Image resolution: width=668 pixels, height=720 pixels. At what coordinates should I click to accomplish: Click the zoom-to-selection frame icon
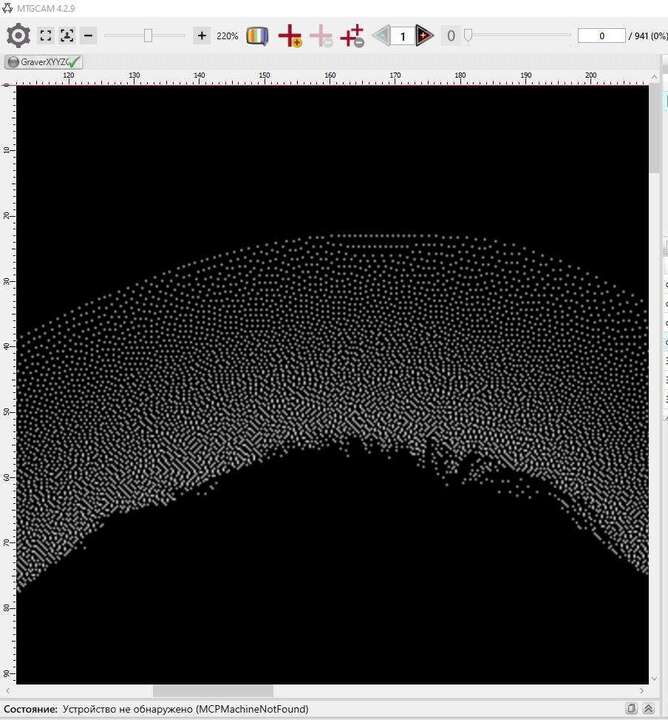point(67,36)
